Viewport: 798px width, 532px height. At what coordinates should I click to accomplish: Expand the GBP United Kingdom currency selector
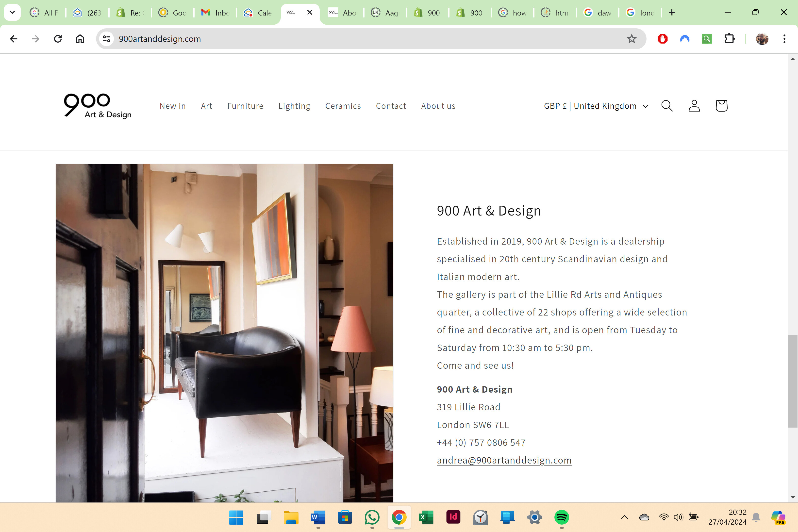coord(596,106)
